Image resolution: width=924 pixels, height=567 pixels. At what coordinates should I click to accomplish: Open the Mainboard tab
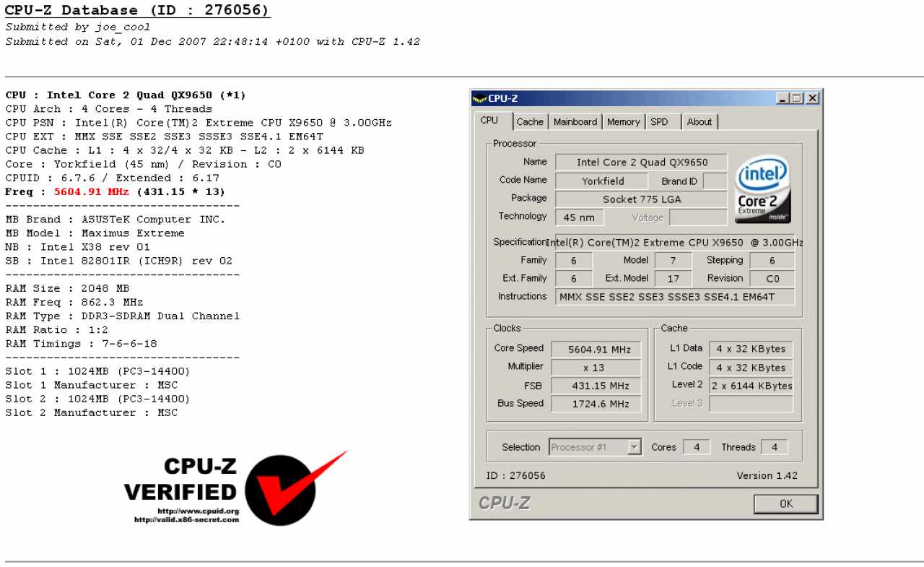(x=575, y=122)
